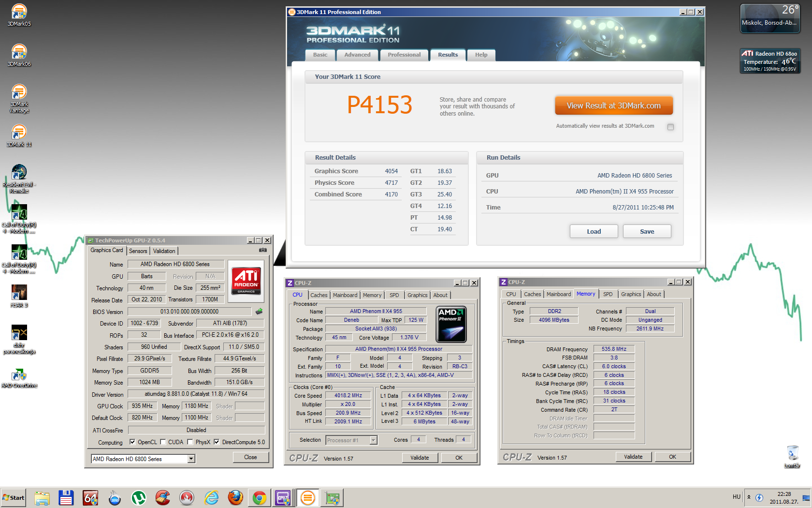Toggle the OpenCL checkbox in GPU-Z
Screen dimensions: 812x508
click(x=132, y=442)
